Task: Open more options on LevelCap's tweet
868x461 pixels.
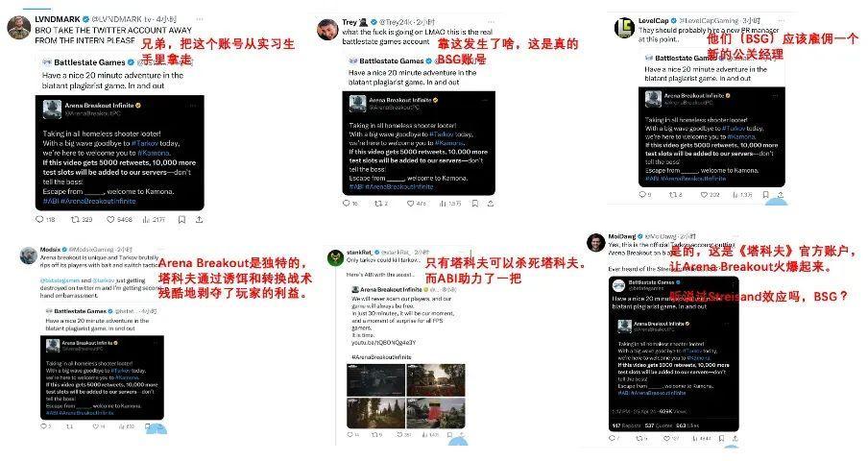Action: point(783,20)
